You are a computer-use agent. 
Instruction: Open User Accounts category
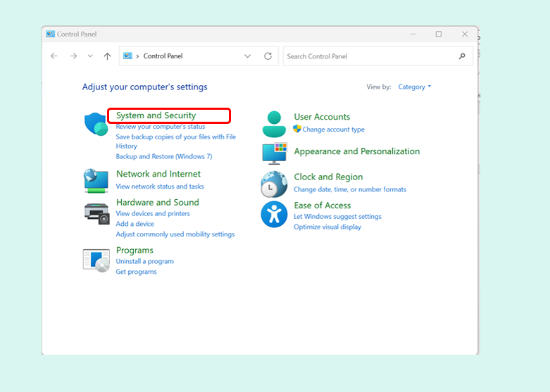click(x=322, y=117)
